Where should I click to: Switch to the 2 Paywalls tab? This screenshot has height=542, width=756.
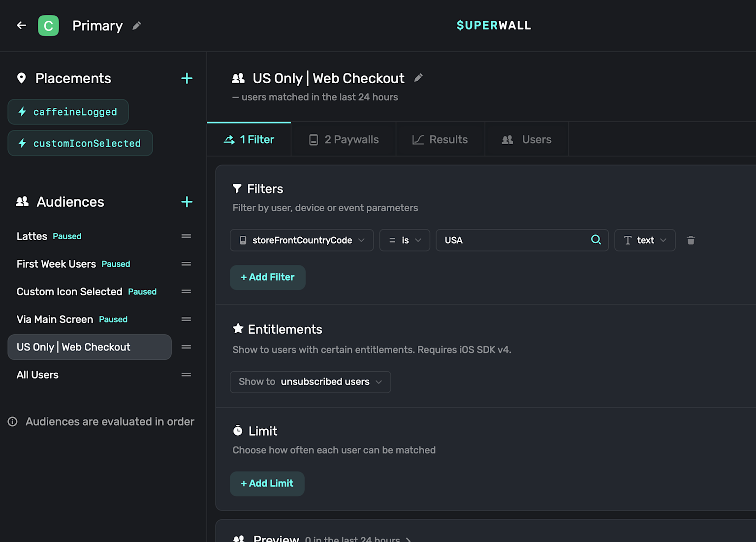[x=344, y=140]
